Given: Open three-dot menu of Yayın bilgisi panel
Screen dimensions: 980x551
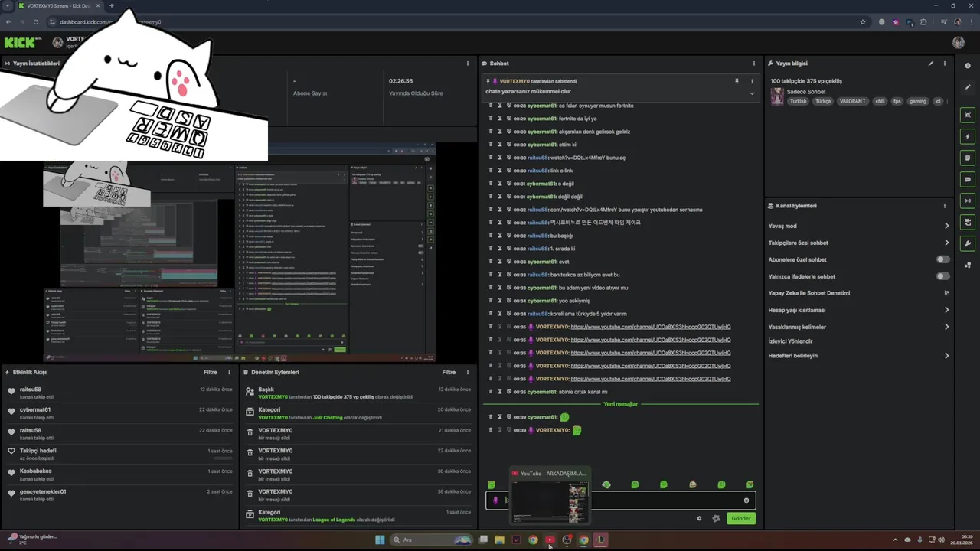Looking at the screenshot, I should click(x=945, y=64).
